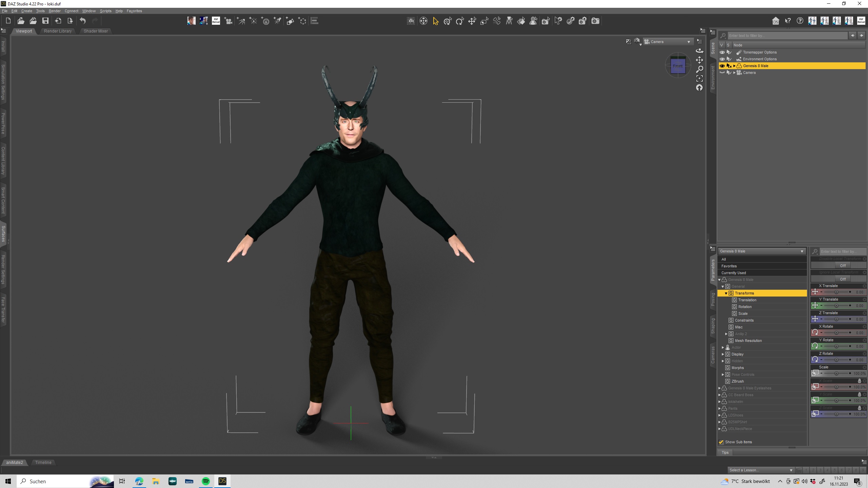This screenshot has width=868, height=488.
Task: Open the Render menu
Action: click(55, 11)
